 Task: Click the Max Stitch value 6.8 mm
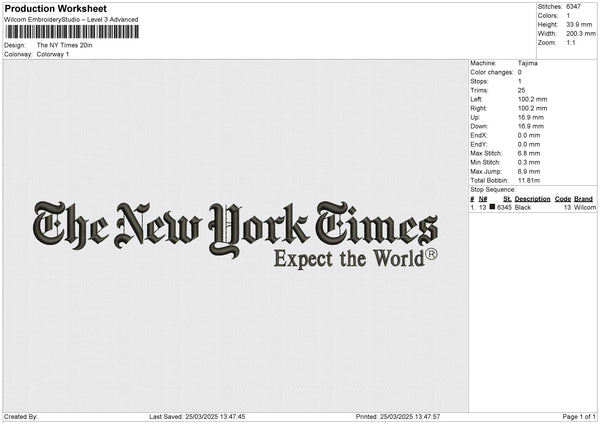point(529,153)
